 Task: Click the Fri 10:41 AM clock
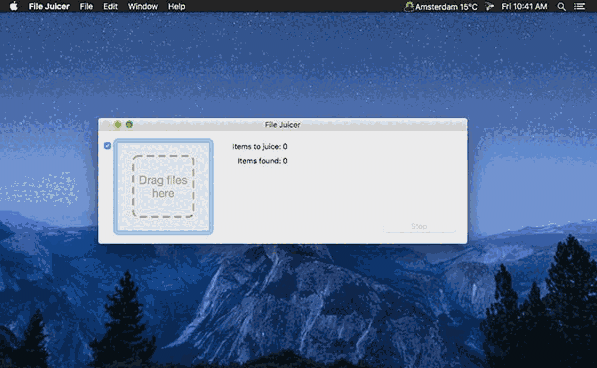(524, 6)
